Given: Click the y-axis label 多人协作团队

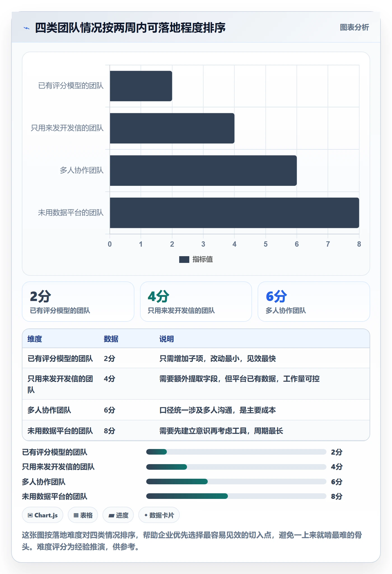Looking at the screenshot, I should point(82,170).
